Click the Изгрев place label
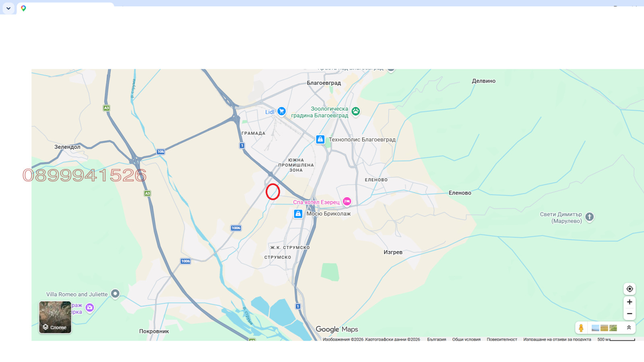Image resolution: width=644 pixels, height=362 pixels. [393, 252]
